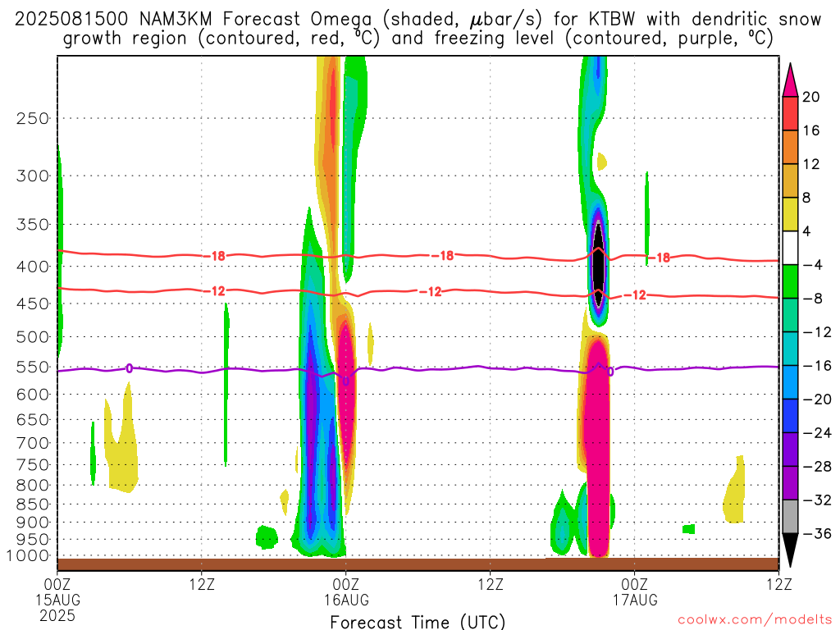
Task: Select the 12Z tick label between 16AUG and 17AUG
Action: [x=491, y=583]
